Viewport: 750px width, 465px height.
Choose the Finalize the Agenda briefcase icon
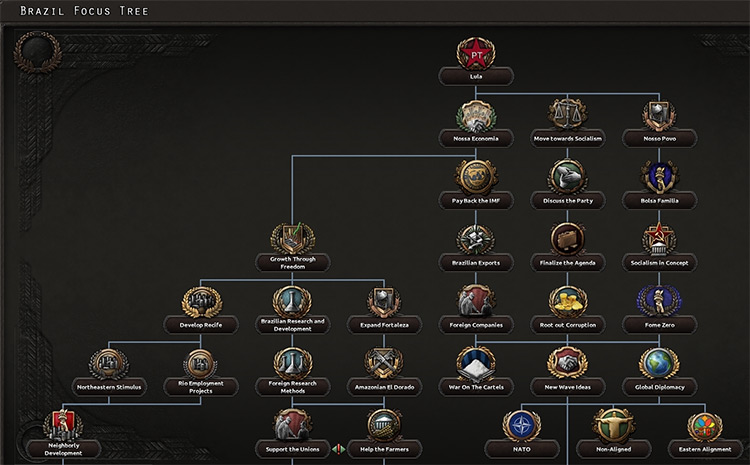(568, 240)
